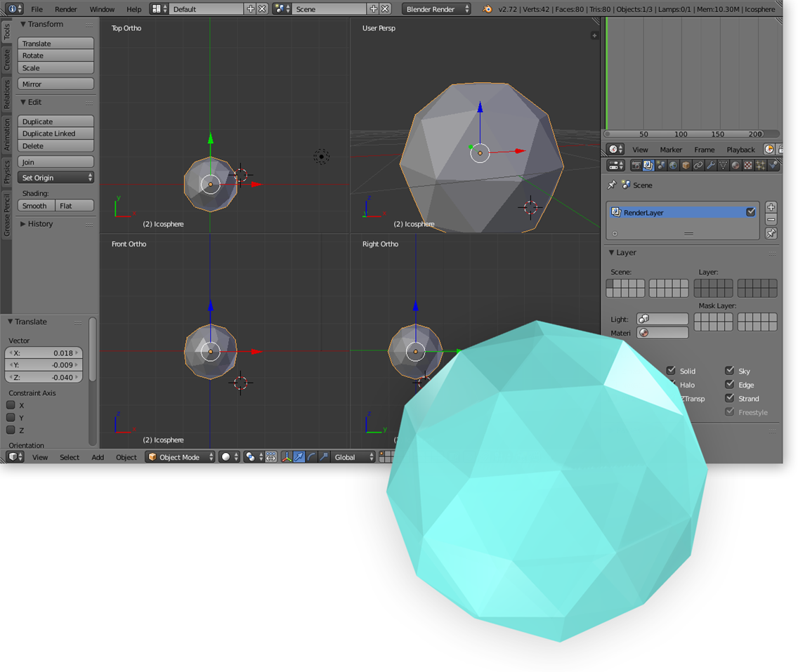Open the Particles properties tab
This screenshot has width=798, height=672.
[761, 165]
